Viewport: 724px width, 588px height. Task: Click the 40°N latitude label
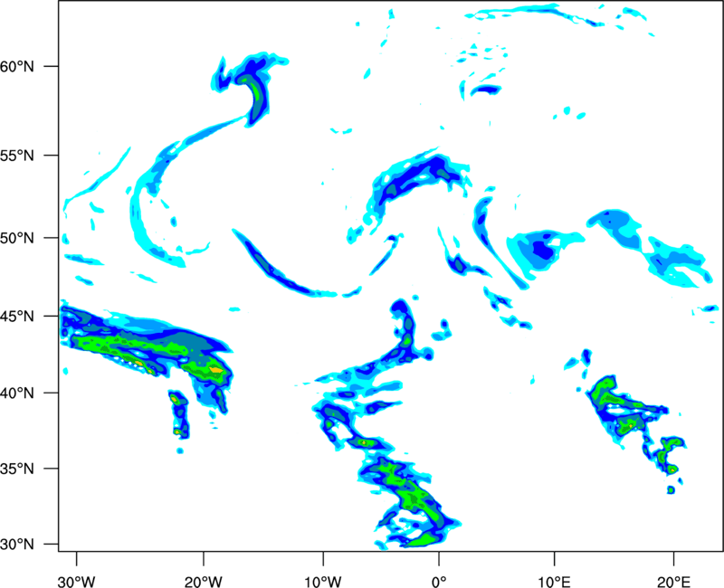click(x=17, y=394)
